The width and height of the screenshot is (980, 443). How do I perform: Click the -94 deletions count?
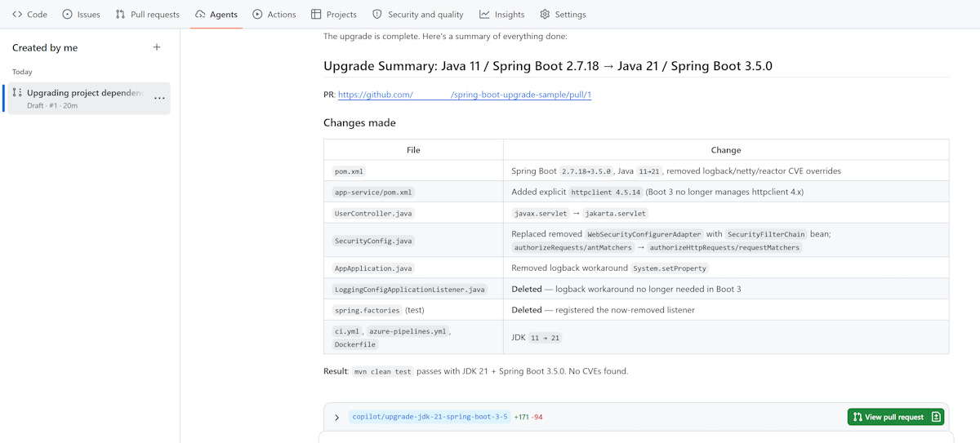(x=537, y=417)
